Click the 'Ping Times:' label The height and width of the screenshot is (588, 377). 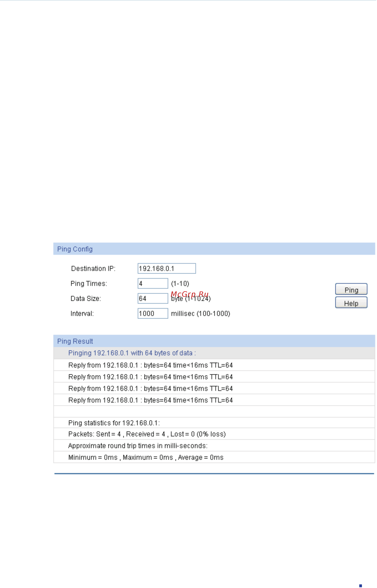pyautogui.click(x=89, y=284)
